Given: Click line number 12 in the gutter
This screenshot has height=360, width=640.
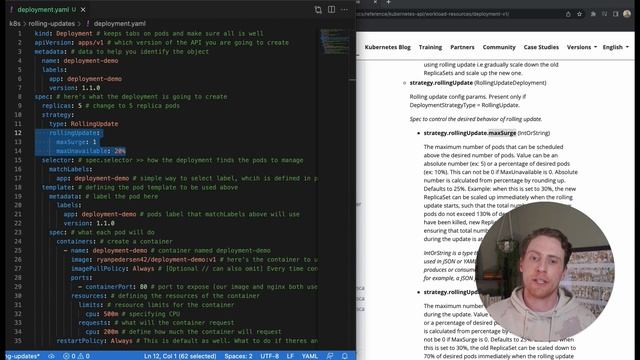Looking at the screenshot, I should point(18,133).
